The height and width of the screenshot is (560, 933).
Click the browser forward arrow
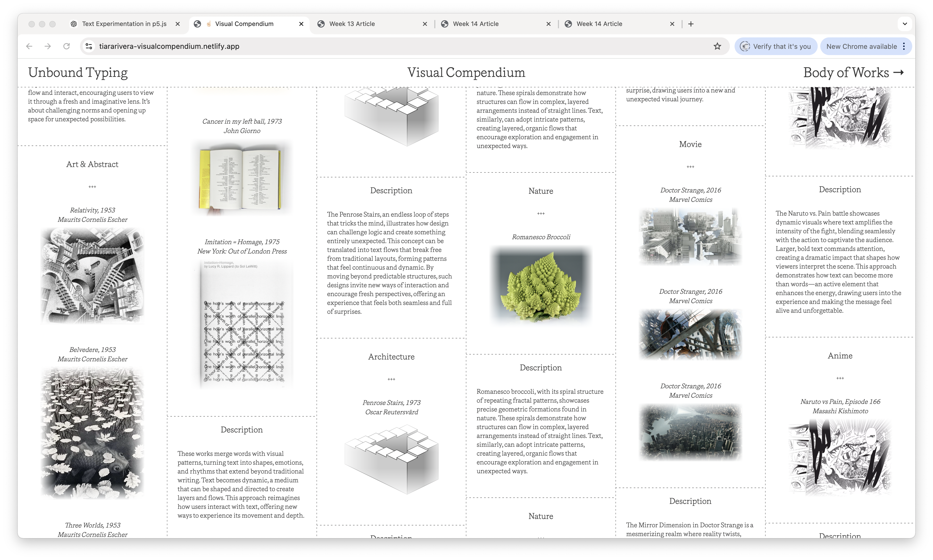48,46
